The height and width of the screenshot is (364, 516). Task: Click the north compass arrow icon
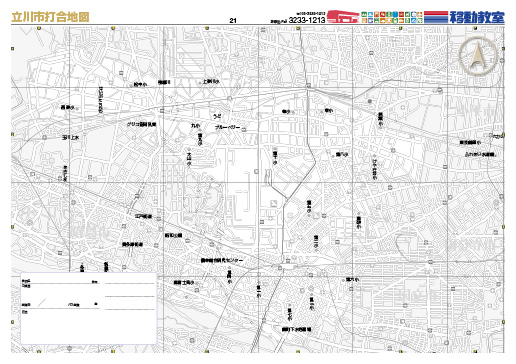(x=478, y=55)
